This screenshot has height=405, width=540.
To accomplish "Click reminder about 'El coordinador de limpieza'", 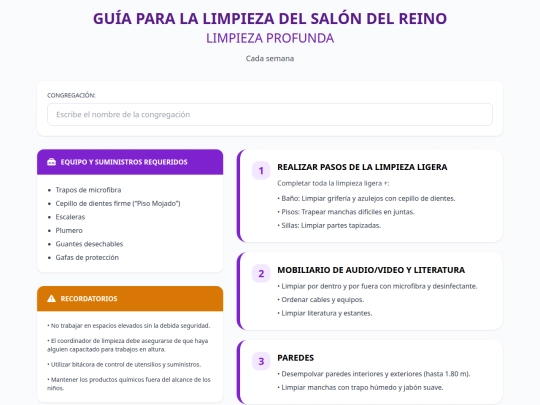I will pyautogui.click(x=128, y=345).
